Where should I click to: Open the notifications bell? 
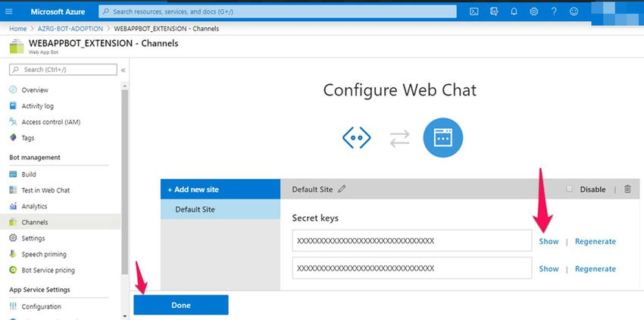[514, 11]
